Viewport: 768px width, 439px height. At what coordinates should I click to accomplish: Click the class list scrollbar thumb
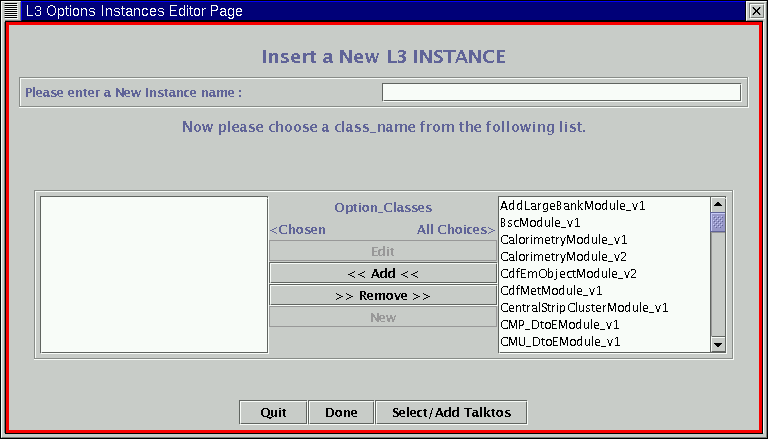tap(717, 222)
